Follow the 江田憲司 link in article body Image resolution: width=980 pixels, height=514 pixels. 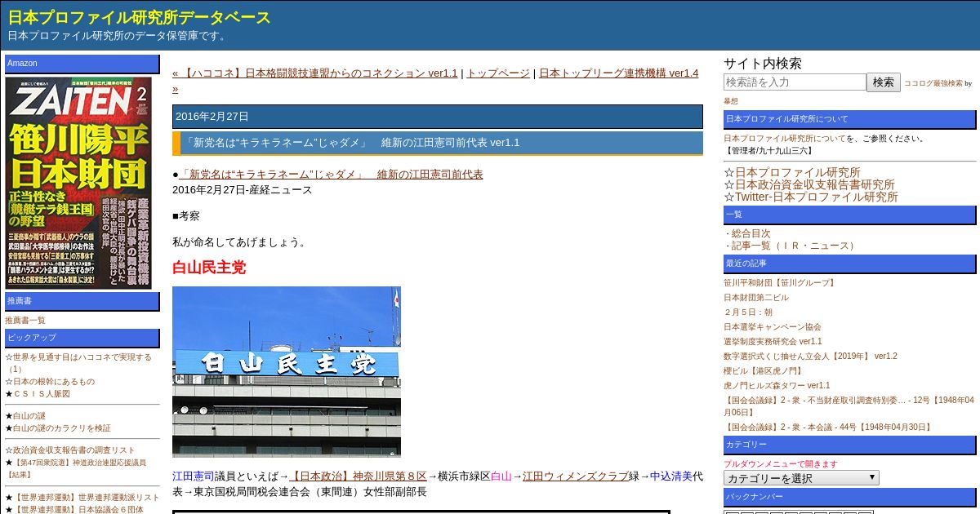click(x=194, y=476)
